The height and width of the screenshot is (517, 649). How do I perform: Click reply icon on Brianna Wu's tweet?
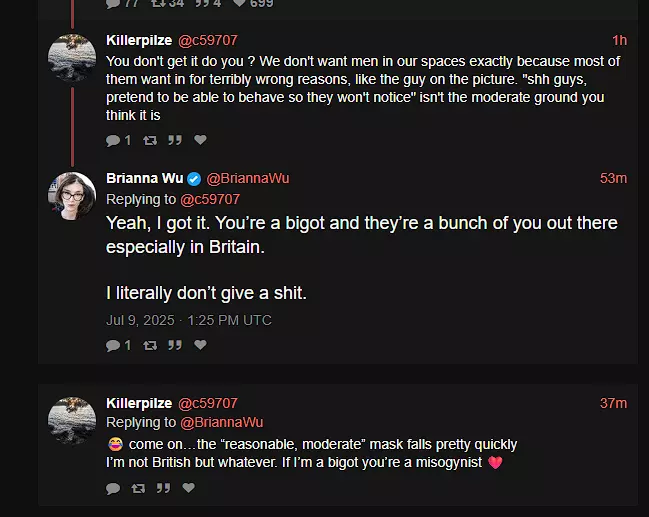point(113,345)
